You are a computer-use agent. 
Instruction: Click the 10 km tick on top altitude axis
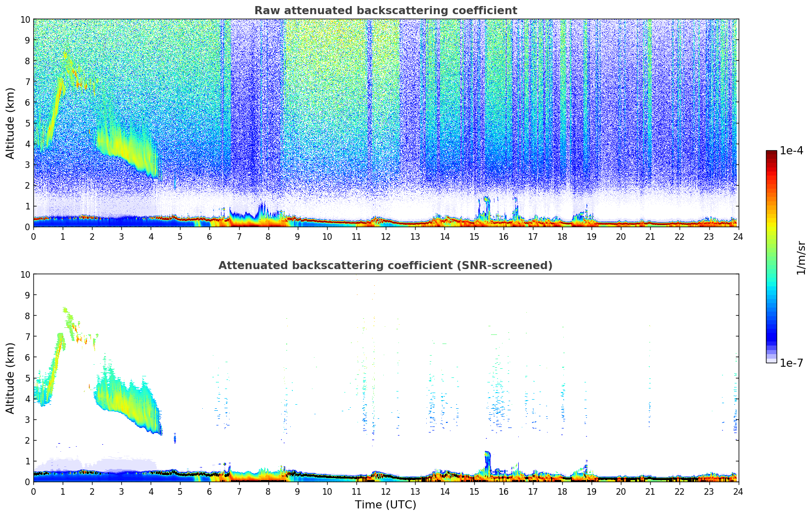(x=25, y=19)
